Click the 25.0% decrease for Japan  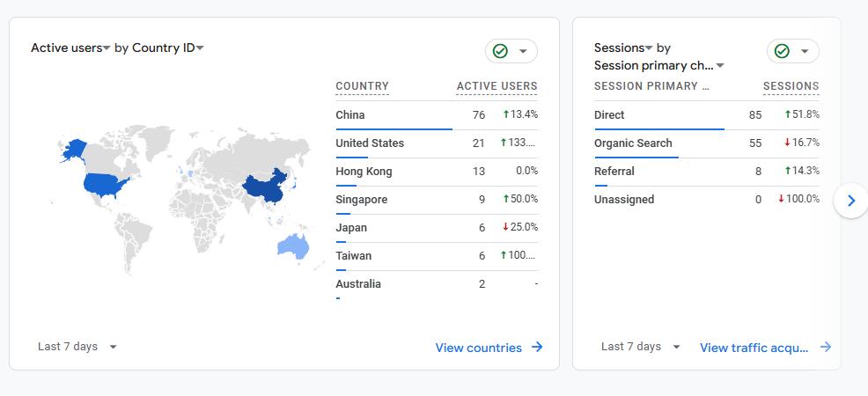[520, 227]
